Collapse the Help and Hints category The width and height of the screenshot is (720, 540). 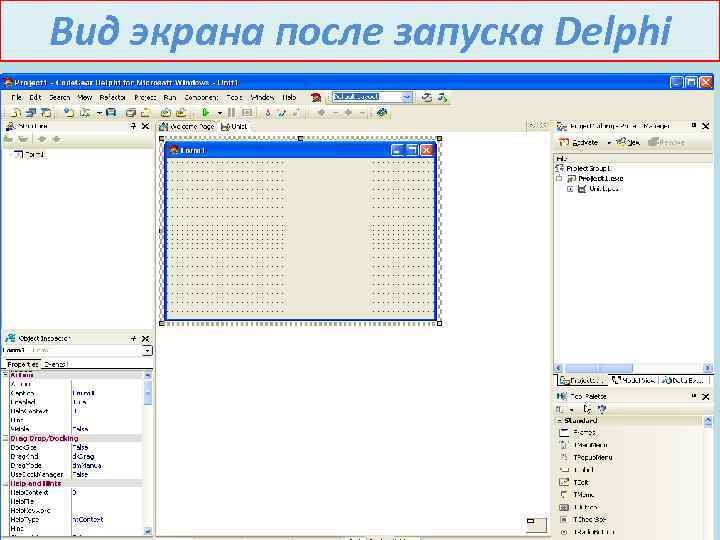6,484
